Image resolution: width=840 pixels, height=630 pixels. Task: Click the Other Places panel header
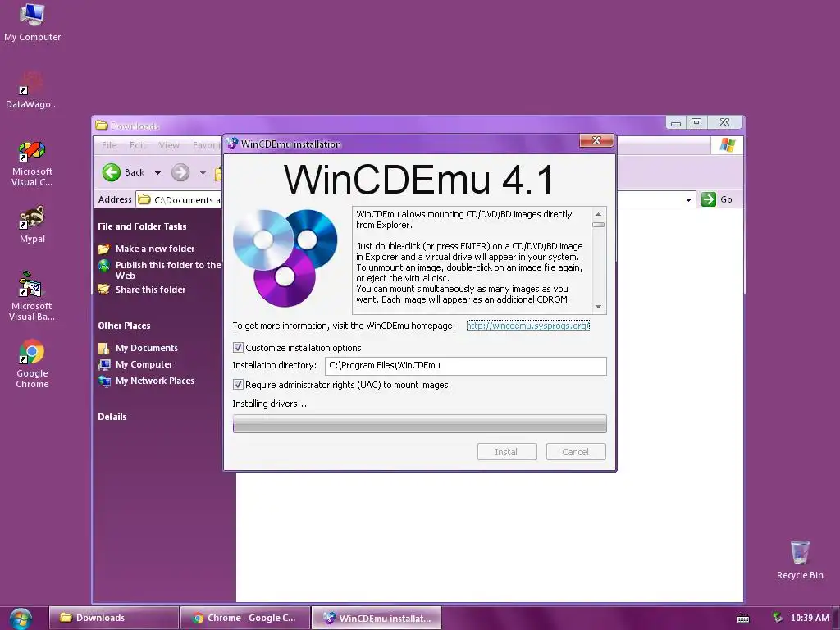pyautogui.click(x=124, y=326)
